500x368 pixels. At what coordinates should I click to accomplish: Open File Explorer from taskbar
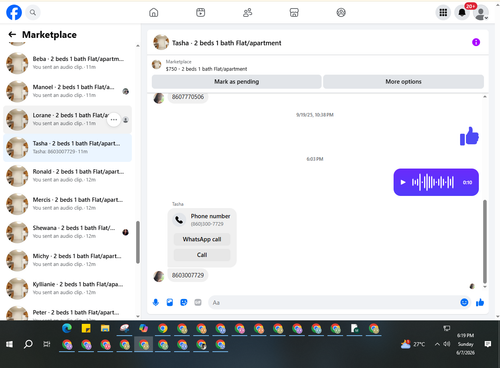point(105,329)
